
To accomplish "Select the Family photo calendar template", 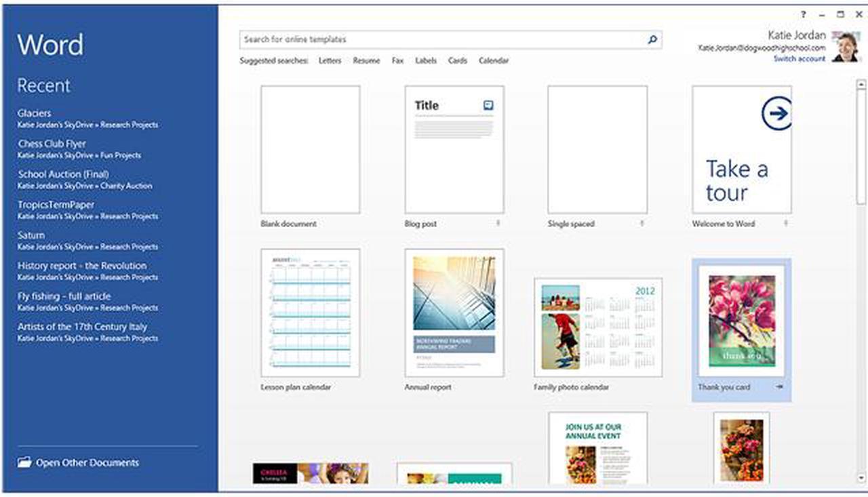I will tap(598, 327).
